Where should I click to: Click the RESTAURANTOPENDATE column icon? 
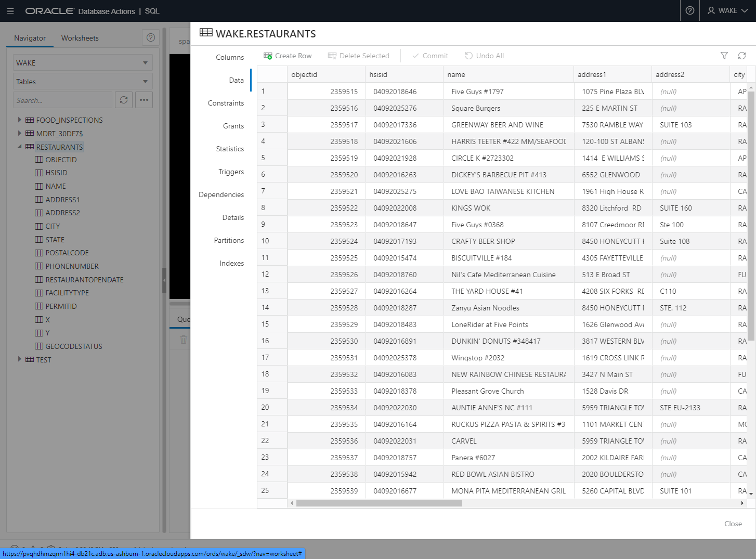click(39, 280)
